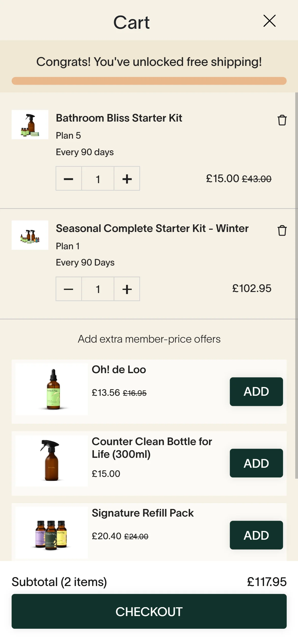View the Signature Refill Pack product image
This screenshot has height=644, width=298.
coord(52,533)
